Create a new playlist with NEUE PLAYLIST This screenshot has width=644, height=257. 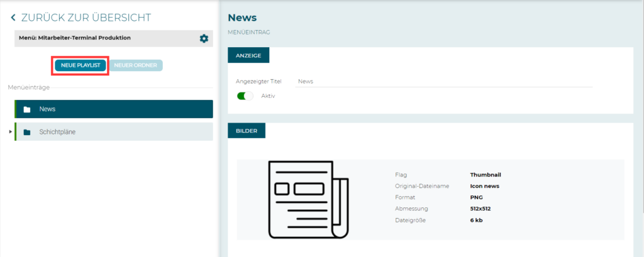pos(80,65)
